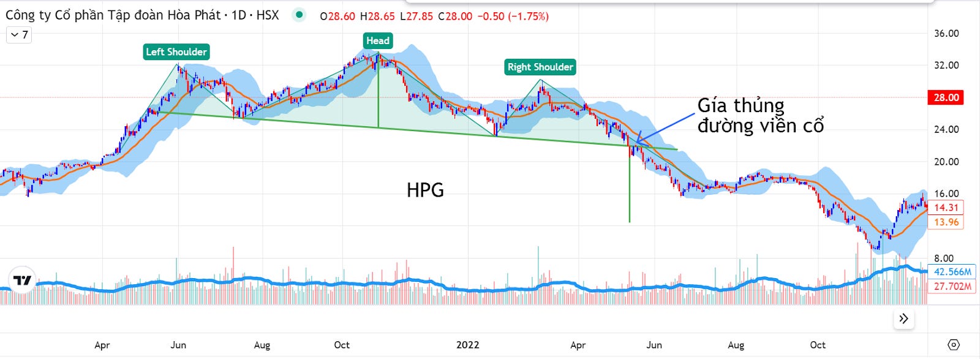Click the green market status dot
This screenshot has width=980, height=359.
point(299,15)
